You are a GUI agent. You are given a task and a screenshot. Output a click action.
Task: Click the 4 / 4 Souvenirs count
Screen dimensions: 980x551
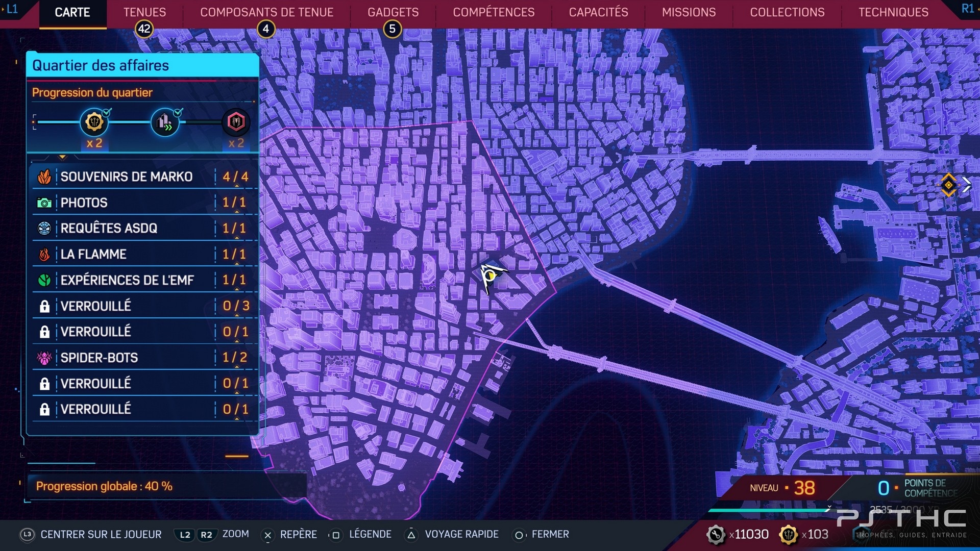click(x=235, y=177)
